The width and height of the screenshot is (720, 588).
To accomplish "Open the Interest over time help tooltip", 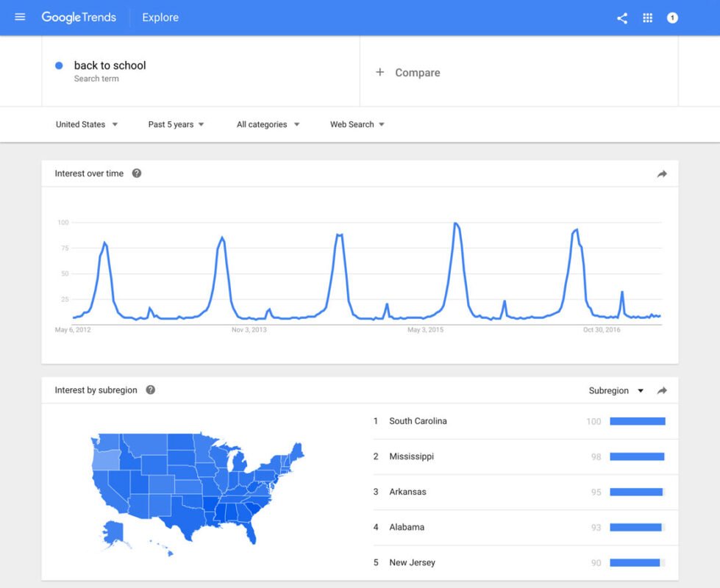I will [137, 173].
